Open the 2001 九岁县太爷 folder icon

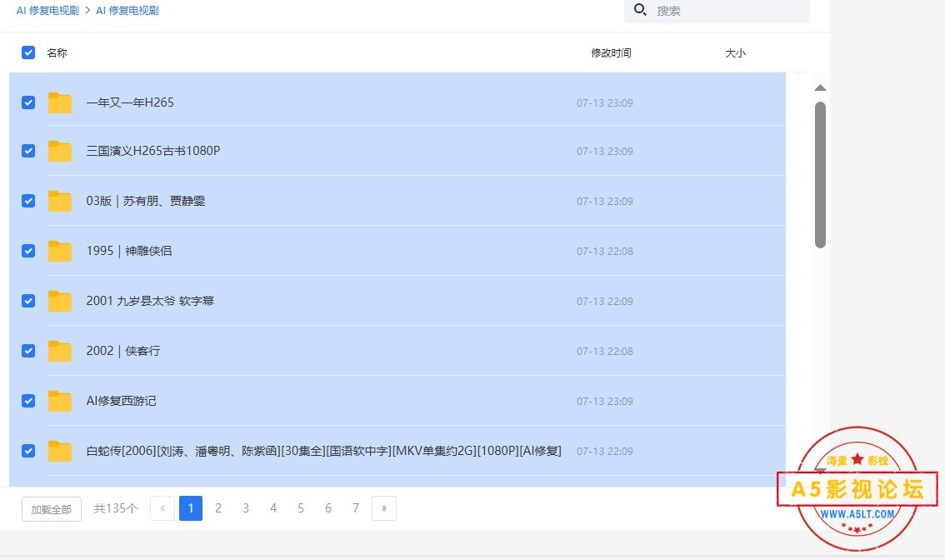(x=60, y=302)
